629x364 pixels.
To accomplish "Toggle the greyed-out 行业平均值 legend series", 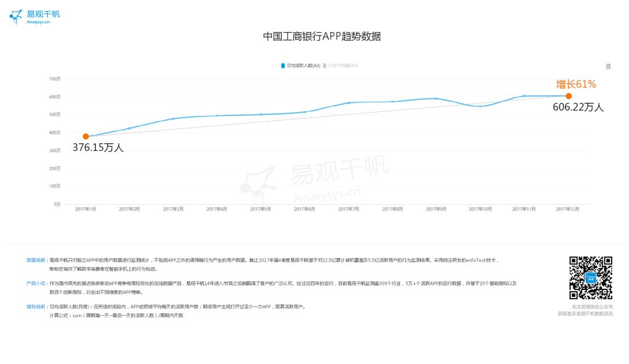I will (340, 65).
